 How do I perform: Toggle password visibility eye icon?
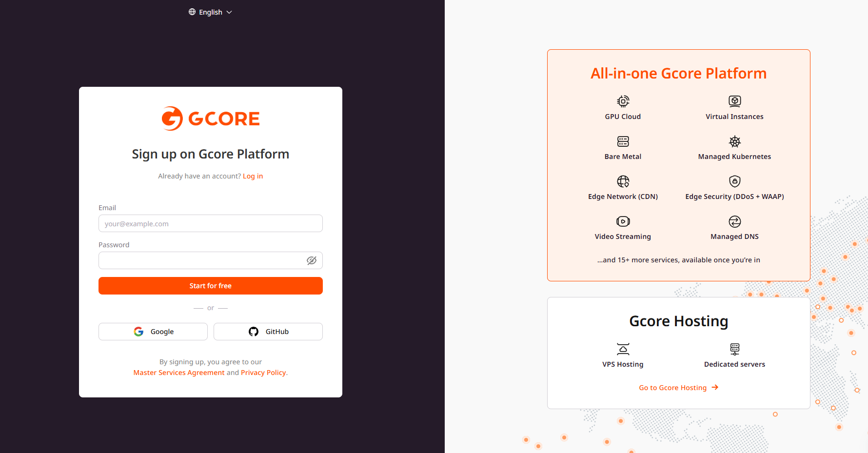312,260
